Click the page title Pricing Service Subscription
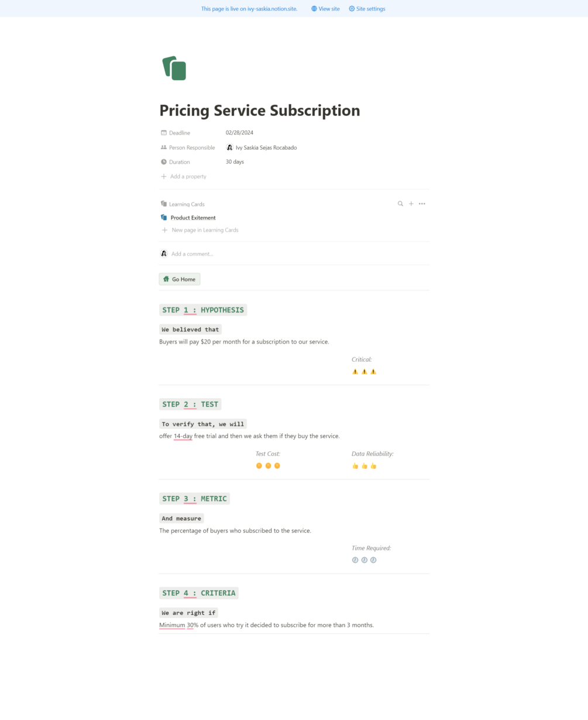Viewport: 588px width, 720px height. 260,111
